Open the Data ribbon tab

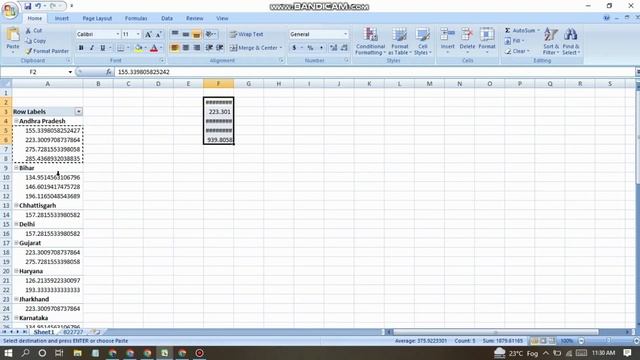tap(167, 18)
